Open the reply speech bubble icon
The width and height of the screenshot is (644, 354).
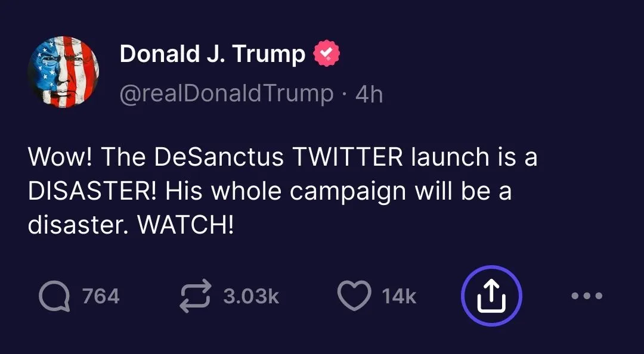(54, 296)
